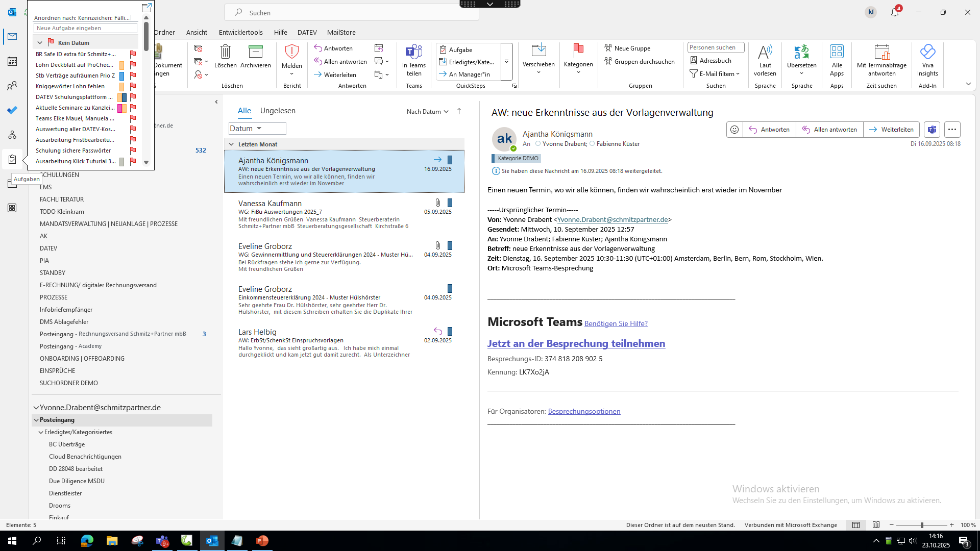Open Viva Insights add-in
The image size is (980, 551).
click(927, 61)
